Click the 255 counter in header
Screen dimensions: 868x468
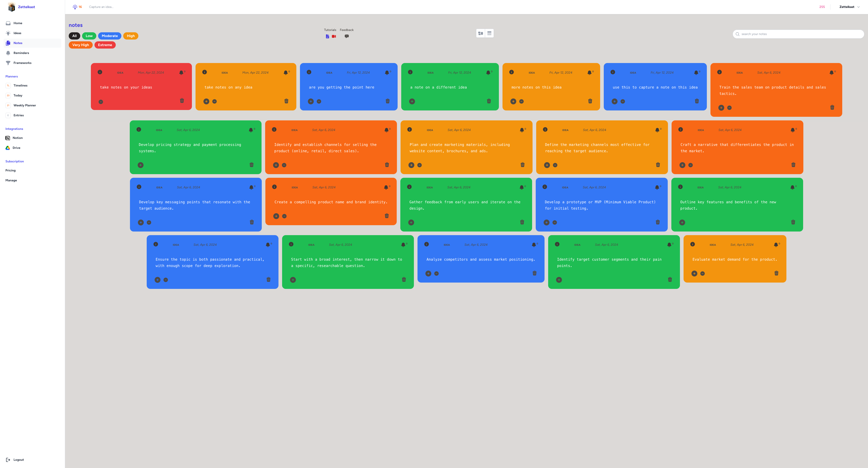coord(822,7)
